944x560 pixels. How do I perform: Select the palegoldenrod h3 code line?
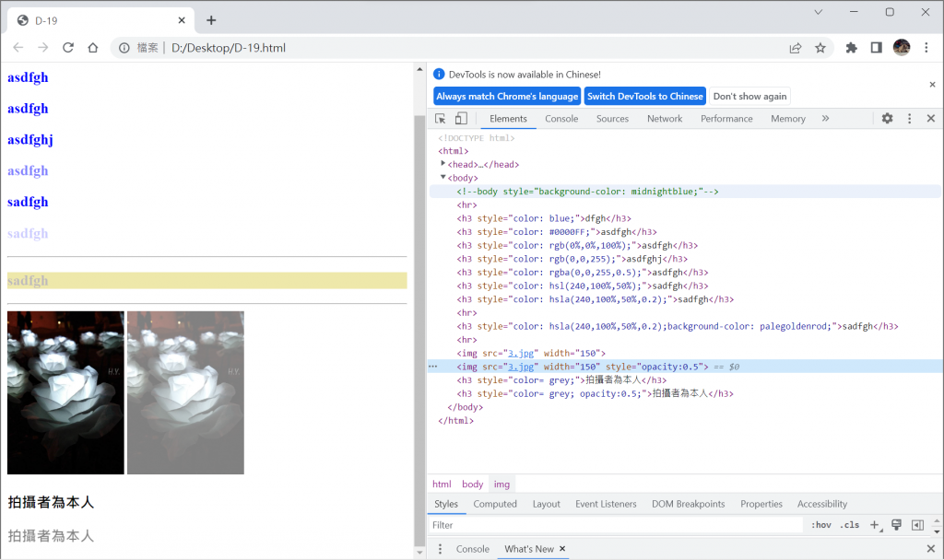[678, 326]
